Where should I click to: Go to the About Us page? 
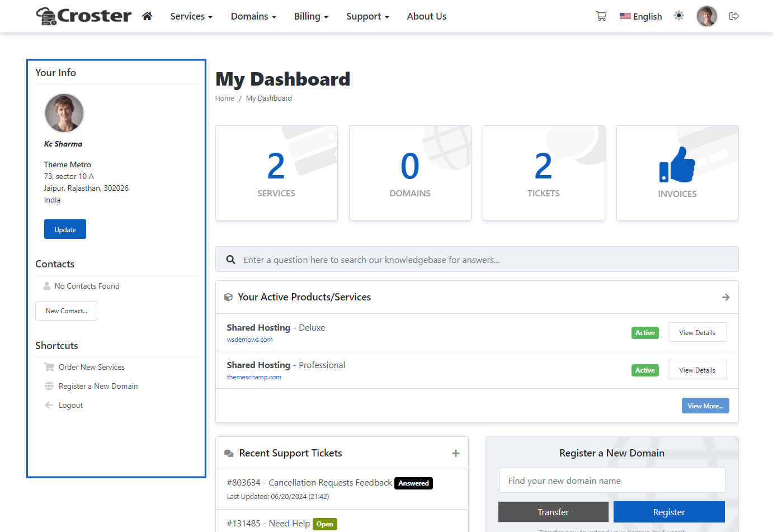(426, 16)
